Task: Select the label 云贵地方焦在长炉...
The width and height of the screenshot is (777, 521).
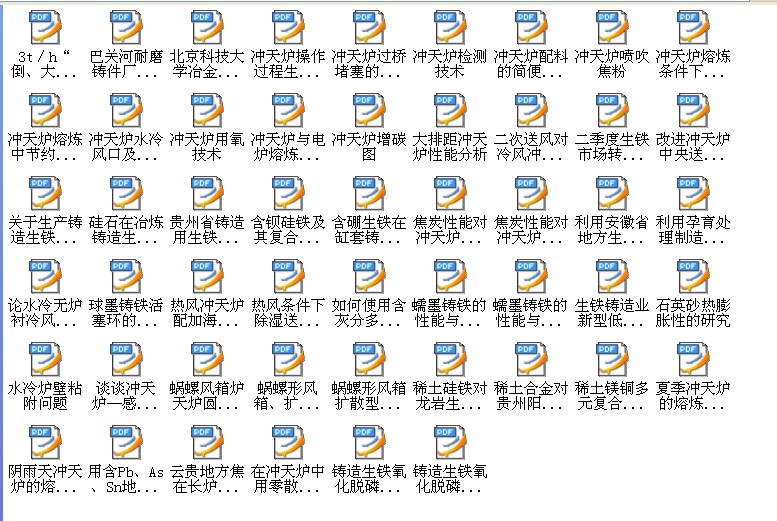Action: (x=207, y=478)
